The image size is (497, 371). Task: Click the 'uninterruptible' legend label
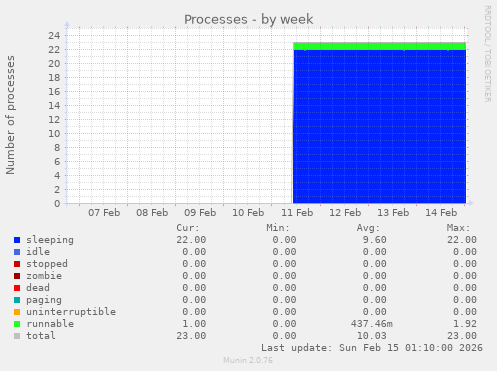coord(71,312)
